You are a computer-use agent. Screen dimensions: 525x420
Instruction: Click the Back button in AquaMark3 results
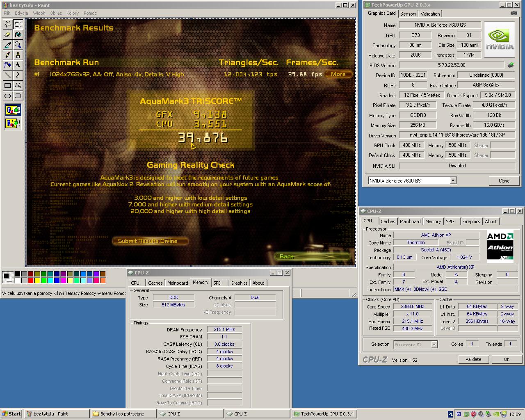pyautogui.click(x=312, y=256)
